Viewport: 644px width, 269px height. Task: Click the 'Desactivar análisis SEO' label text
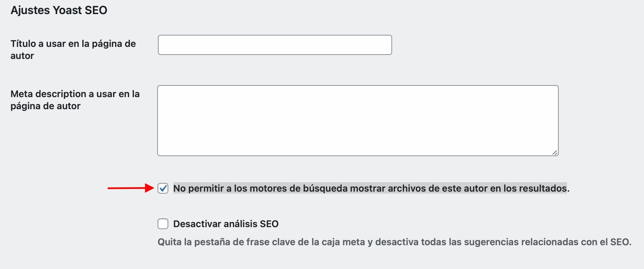pos(226,224)
